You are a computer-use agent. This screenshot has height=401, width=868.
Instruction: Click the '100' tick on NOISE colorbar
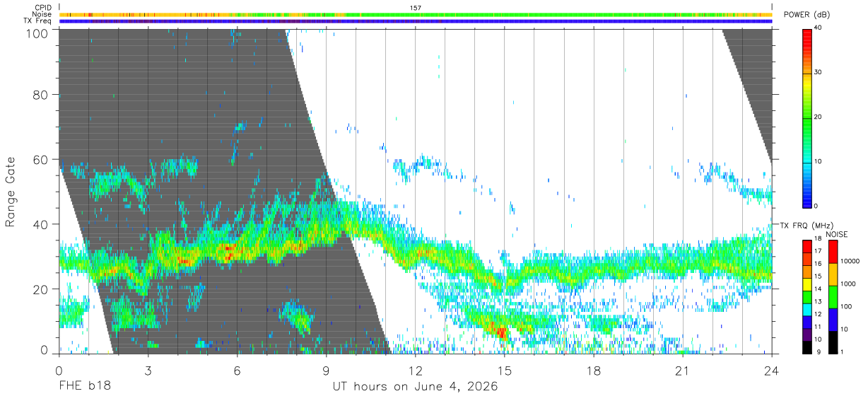tap(845, 307)
